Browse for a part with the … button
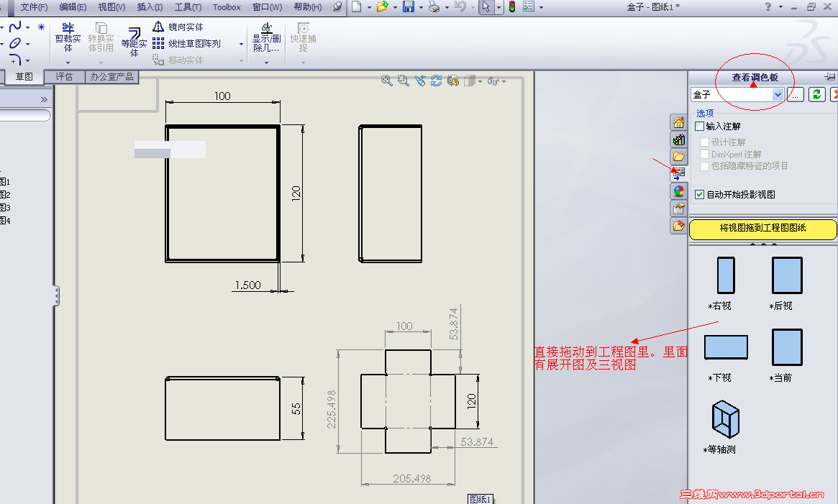838x504 pixels. [796, 95]
